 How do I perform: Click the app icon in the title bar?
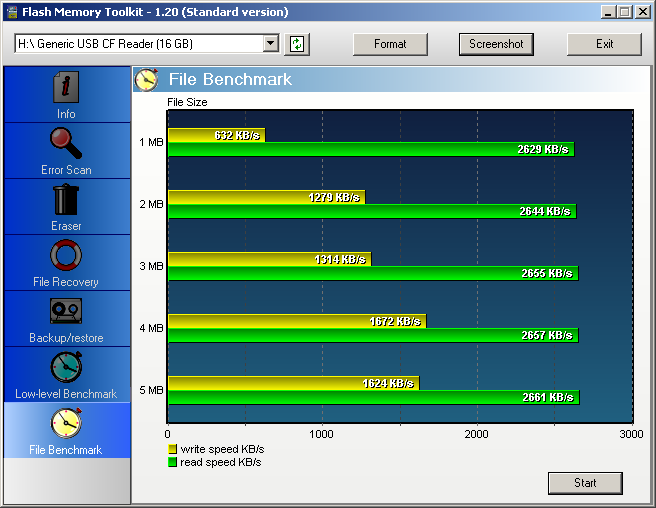pyautogui.click(x=12, y=12)
